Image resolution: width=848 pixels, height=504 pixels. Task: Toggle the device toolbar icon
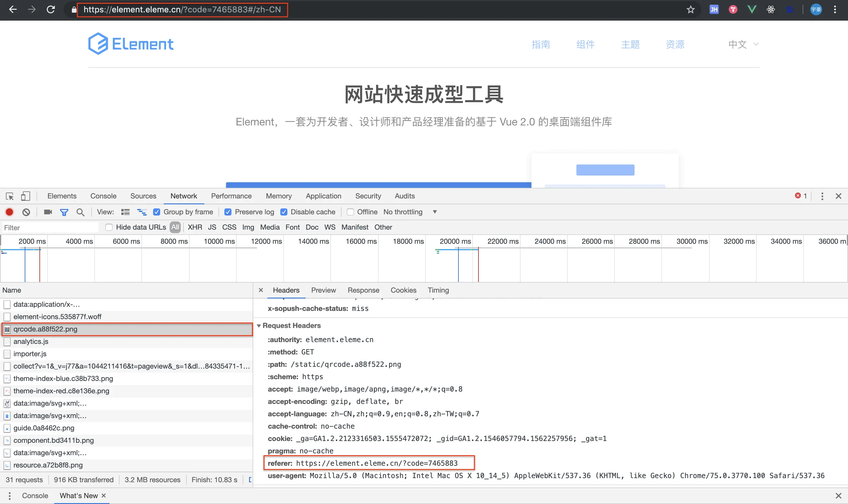(26, 196)
